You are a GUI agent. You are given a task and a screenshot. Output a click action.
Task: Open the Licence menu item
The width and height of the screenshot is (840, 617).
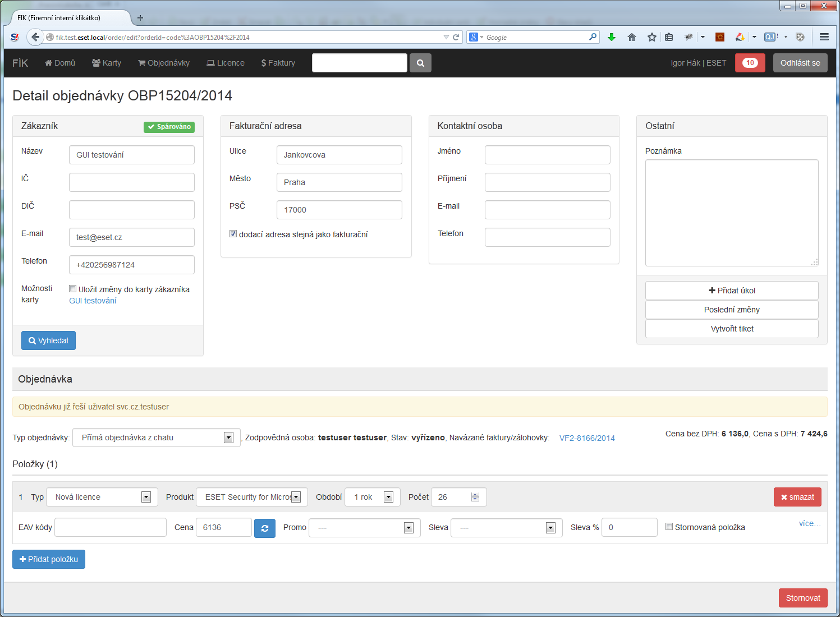point(226,63)
